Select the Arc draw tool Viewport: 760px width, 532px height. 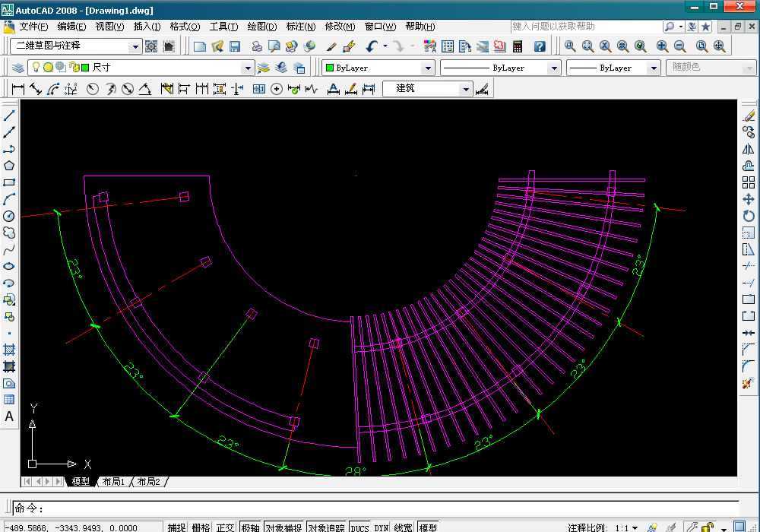click(9, 199)
